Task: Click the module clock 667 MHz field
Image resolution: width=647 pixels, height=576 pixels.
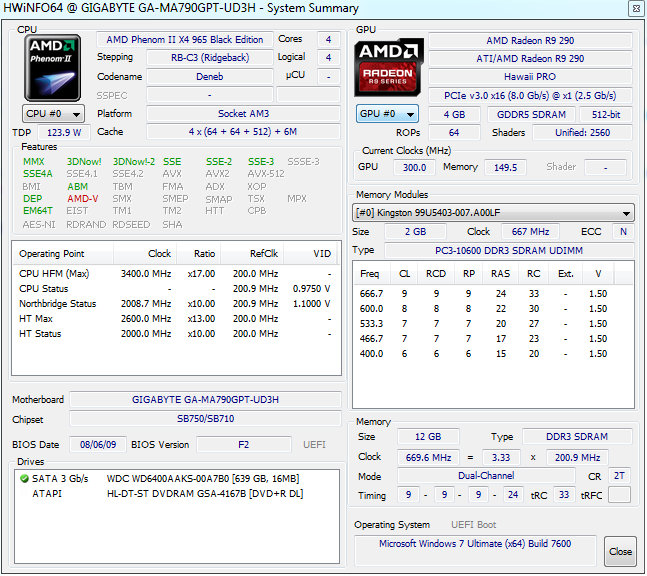Action: (x=530, y=232)
